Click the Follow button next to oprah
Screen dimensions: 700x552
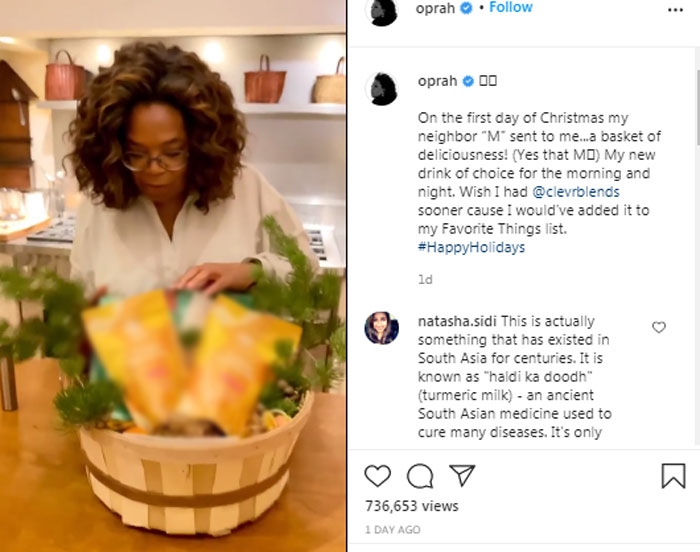click(x=511, y=7)
